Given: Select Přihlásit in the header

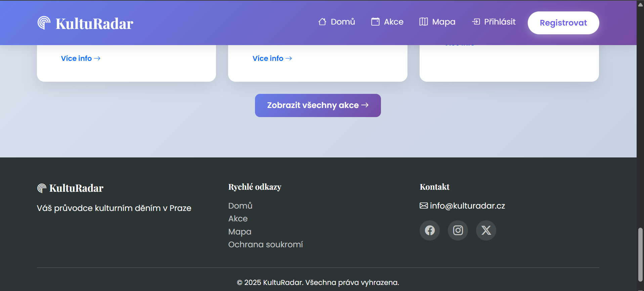Looking at the screenshot, I should pyautogui.click(x=494, y=22).
